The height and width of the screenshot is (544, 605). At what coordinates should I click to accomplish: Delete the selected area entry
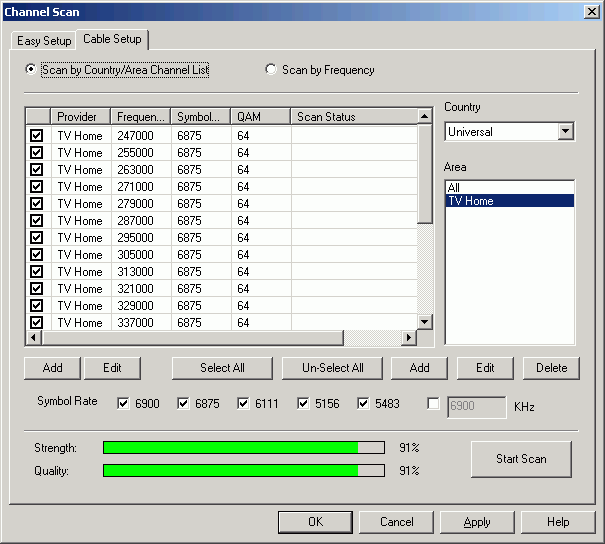click(551, 368)
